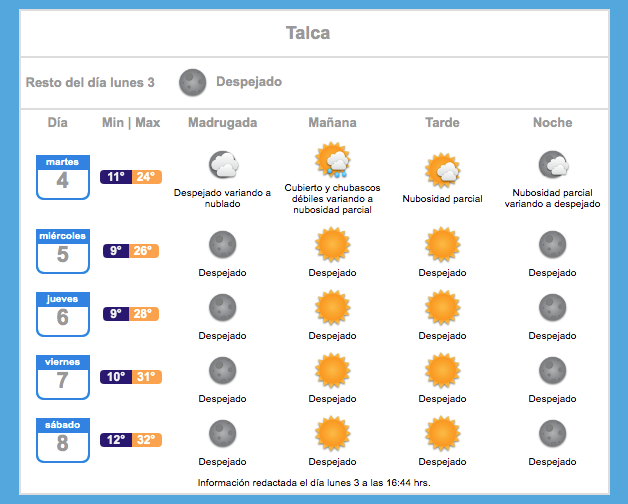Click the martes Mañana sun with rain icon
This screenshot has height=504, width=628.
pyautogui.click(x=332, y=159)
